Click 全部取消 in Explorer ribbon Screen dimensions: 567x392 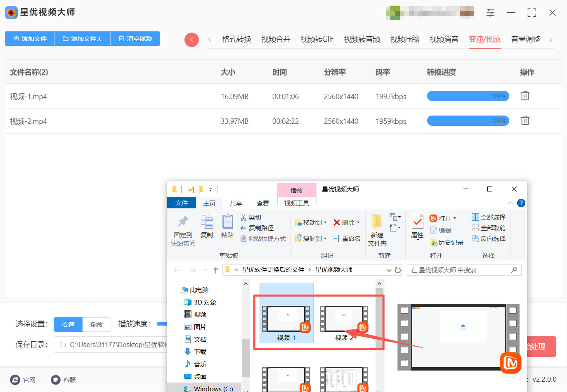coord(489,228)
